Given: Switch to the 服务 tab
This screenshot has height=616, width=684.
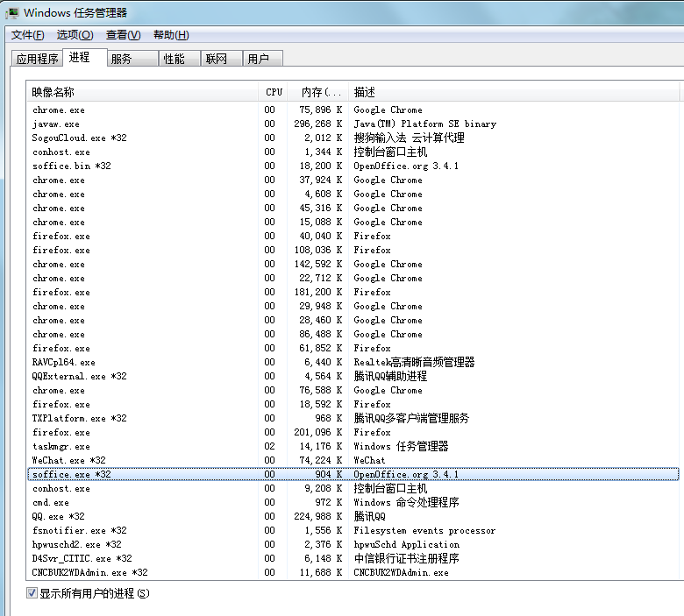Looking at the screenshot, I should [x=132, y=59].
